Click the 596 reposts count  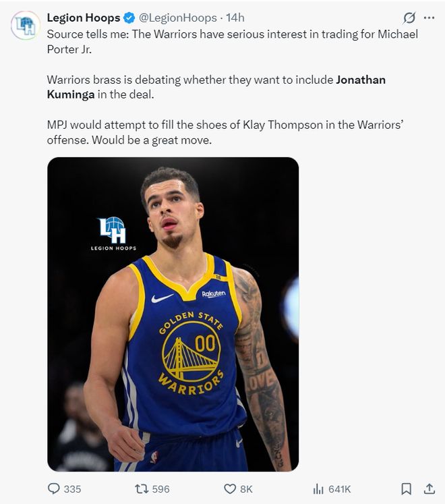coord(160,489)
